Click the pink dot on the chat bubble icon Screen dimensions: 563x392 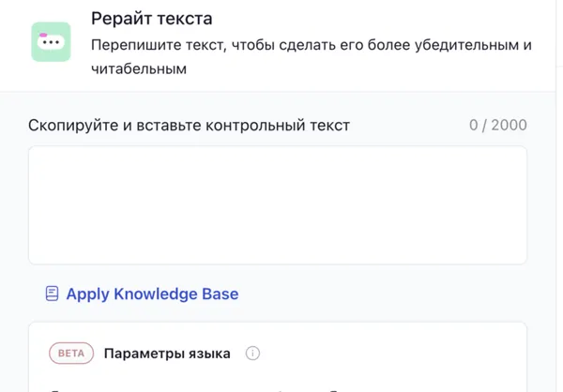tap(42, 34)
